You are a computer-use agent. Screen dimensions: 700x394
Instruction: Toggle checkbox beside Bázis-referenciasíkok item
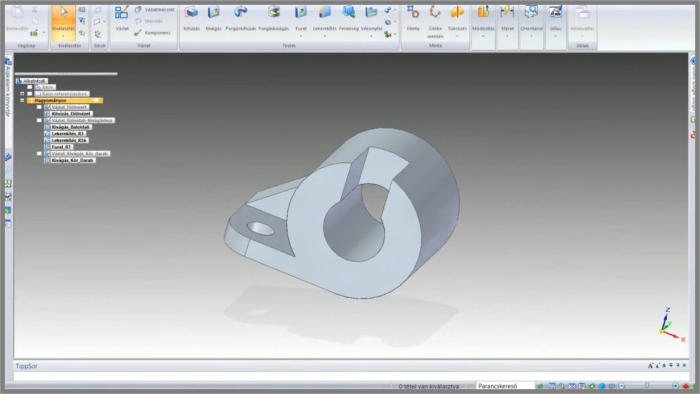[30, 94]
